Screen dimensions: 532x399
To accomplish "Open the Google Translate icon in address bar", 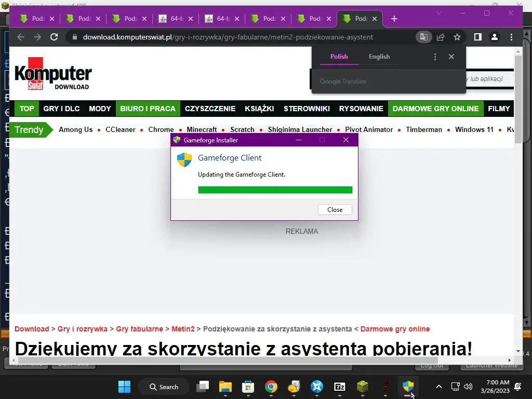I will [423, 37].
